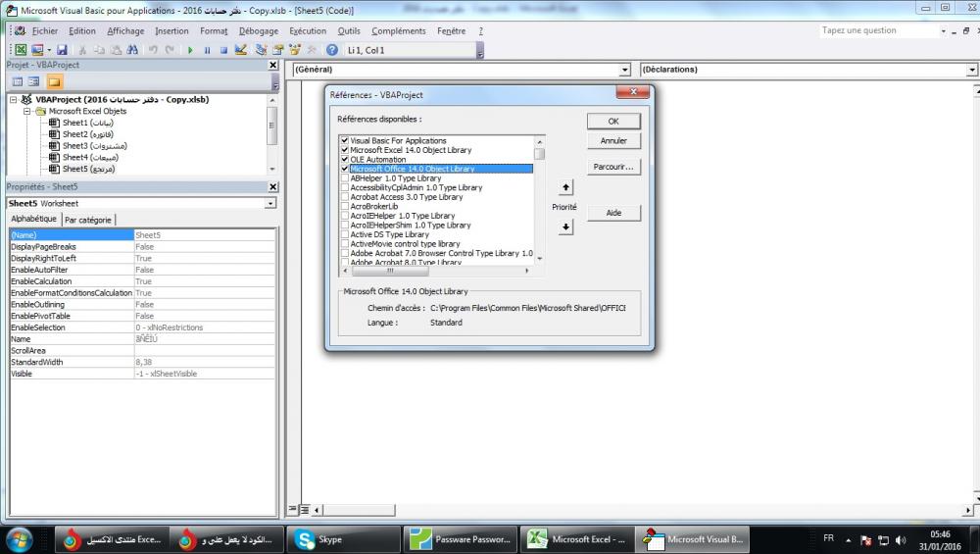Click the Parcourir... button
The width and height of the screenshot is (980, 554).
coord(613,167)
